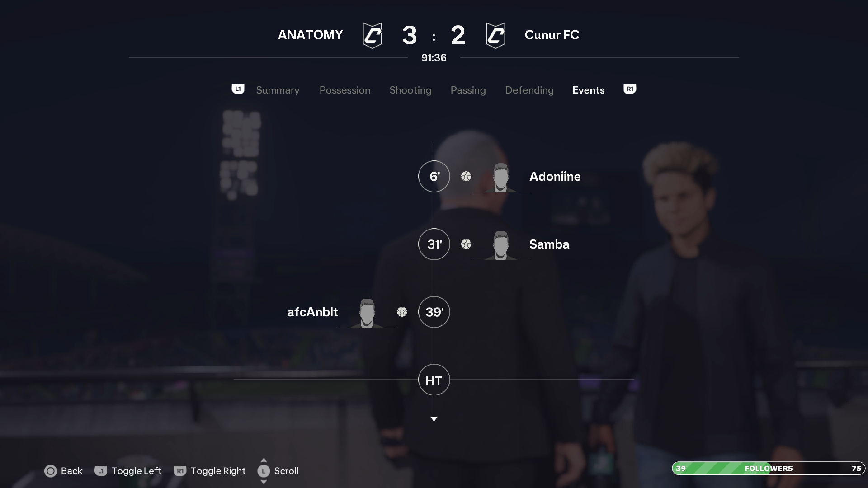Click the ANATOMY club crest icon
868x488 pixels.
point(373,35)
